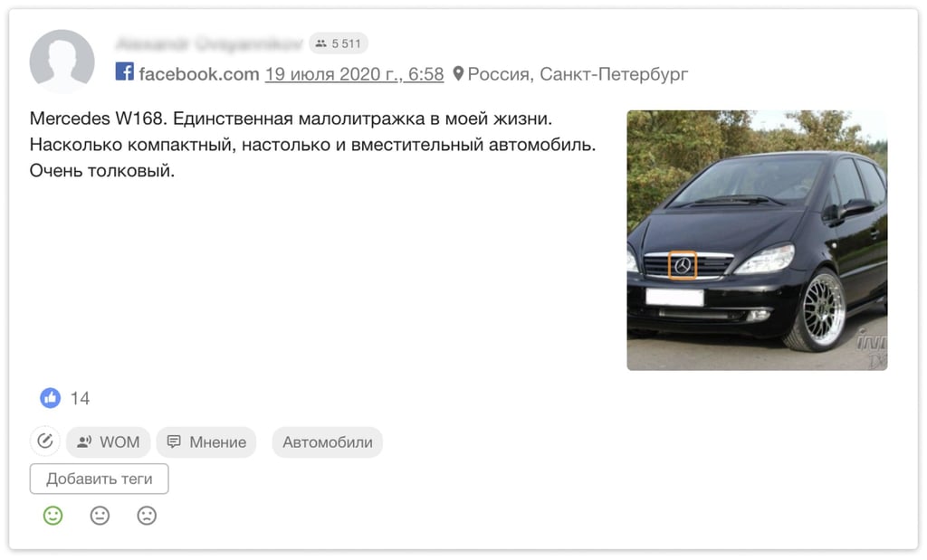Click the Добавить теги button
The height and width of the screenshot is (560, 927).
100,479
